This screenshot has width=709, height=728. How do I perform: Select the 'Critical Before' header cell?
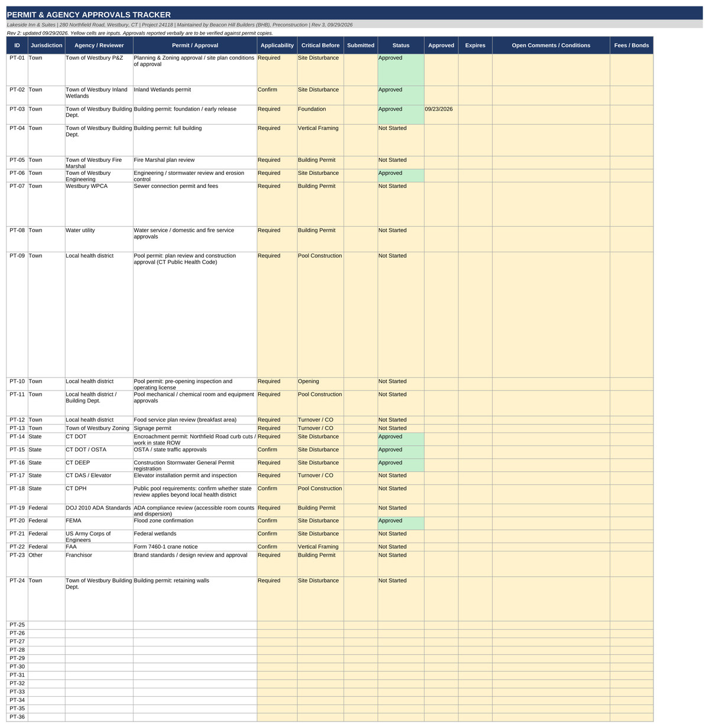[x=320, y=45]
